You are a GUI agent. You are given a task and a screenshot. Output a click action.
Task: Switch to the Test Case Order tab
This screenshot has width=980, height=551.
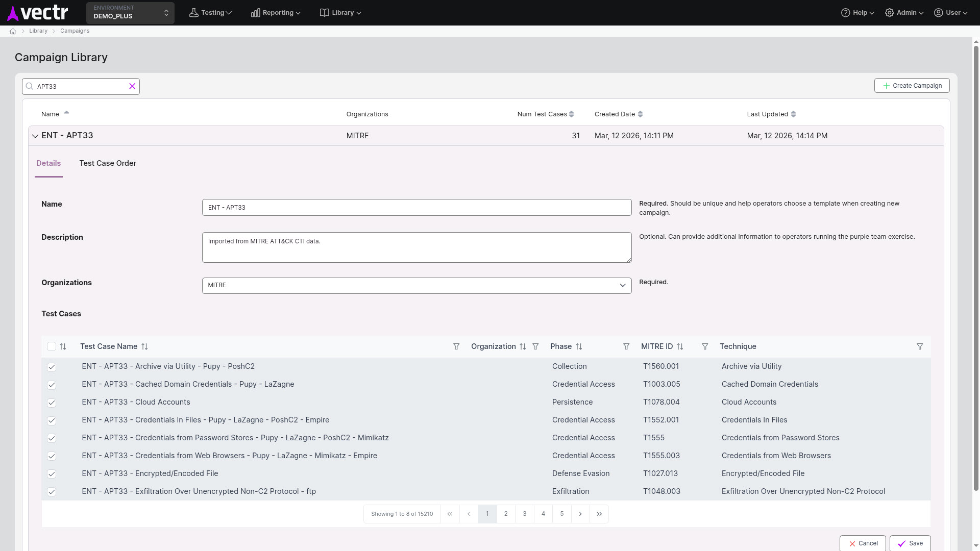[108, 164]
